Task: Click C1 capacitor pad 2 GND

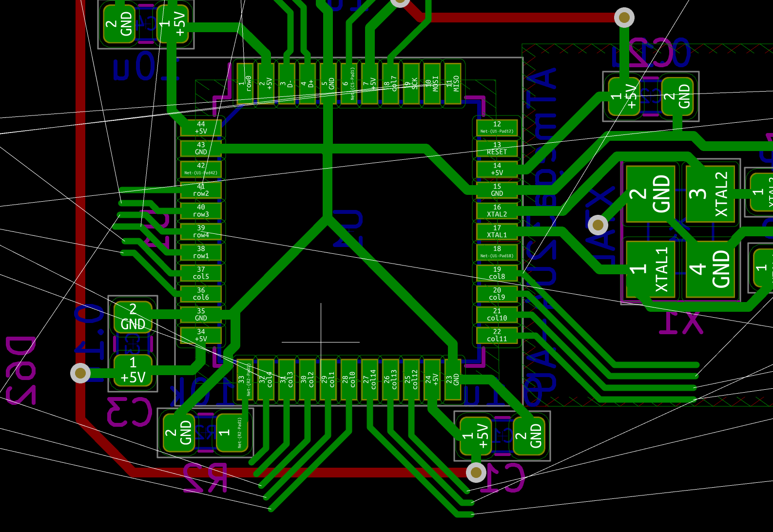Action: [x=529, y=436]
